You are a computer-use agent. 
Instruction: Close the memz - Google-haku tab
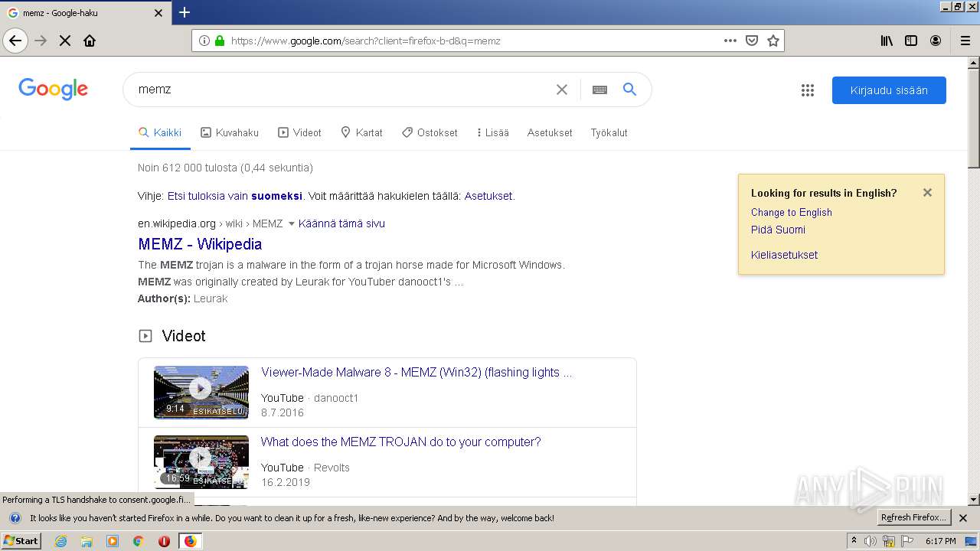point(158,13)
